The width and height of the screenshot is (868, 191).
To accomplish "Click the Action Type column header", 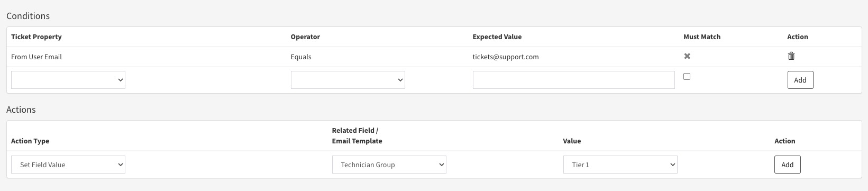I will 30,141.
